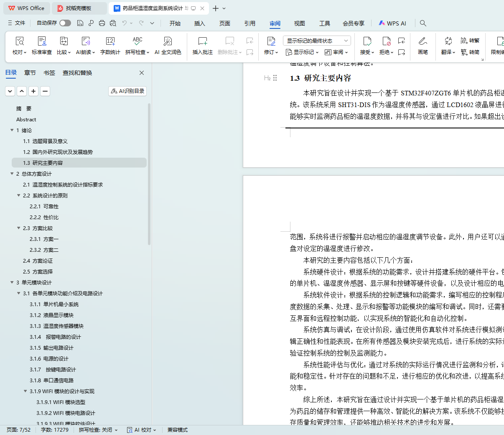Viewport: 504px width, 435px height.
Task: Collapse the 2.3 方案比较 outline section
Action: [19, 228]
